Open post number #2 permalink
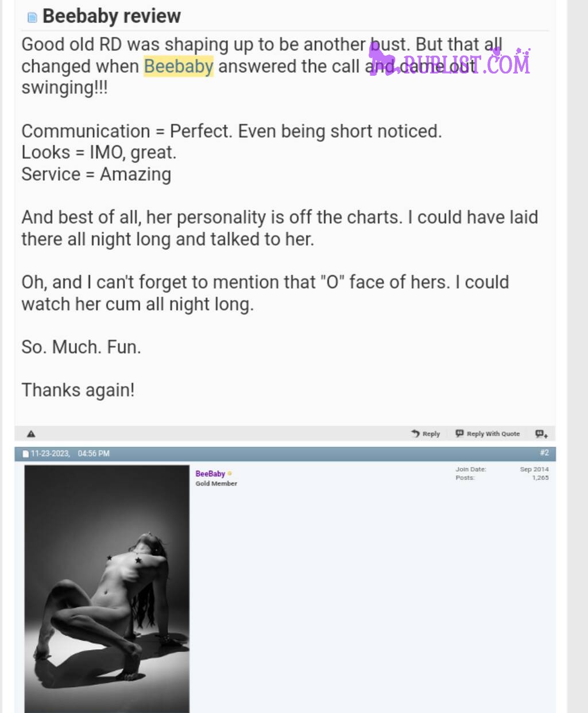The height and width of the screenshot is (713, 588). pyautogui.click(x=544, y=453)
